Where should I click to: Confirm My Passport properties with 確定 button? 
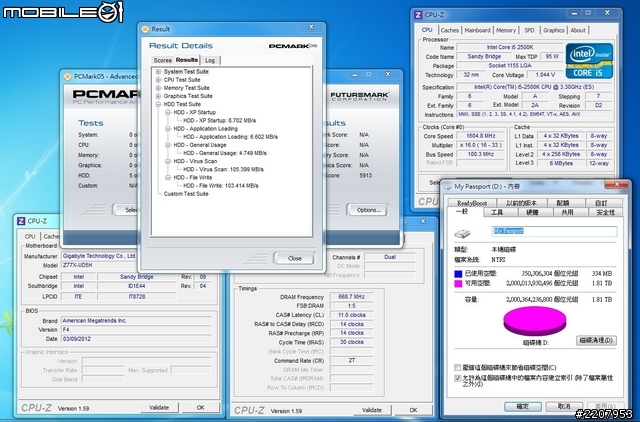pyautogui.click(x=522, y=406)
